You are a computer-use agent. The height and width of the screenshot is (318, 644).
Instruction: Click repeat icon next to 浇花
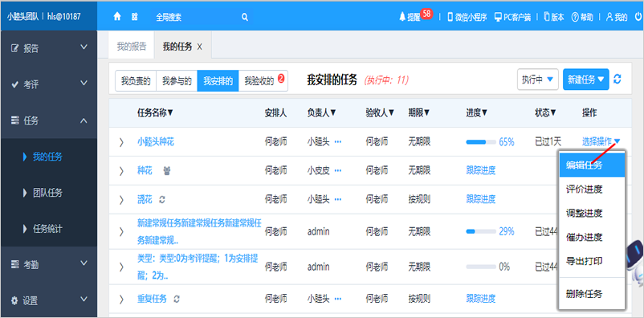(162, 199)
